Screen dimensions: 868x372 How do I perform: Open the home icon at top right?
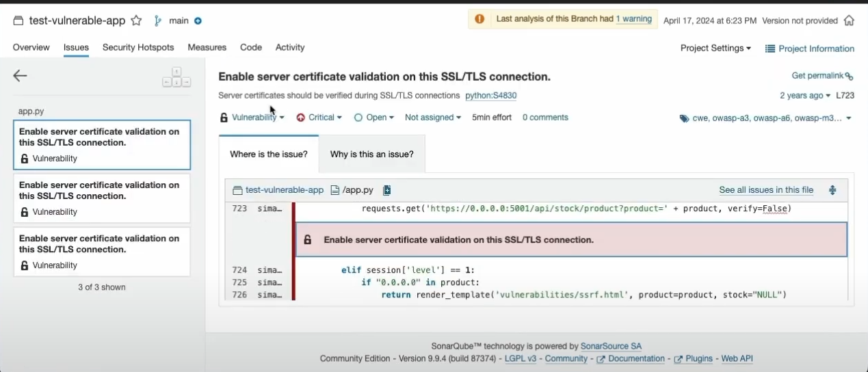pyautogui.click(x=849, y=21)
